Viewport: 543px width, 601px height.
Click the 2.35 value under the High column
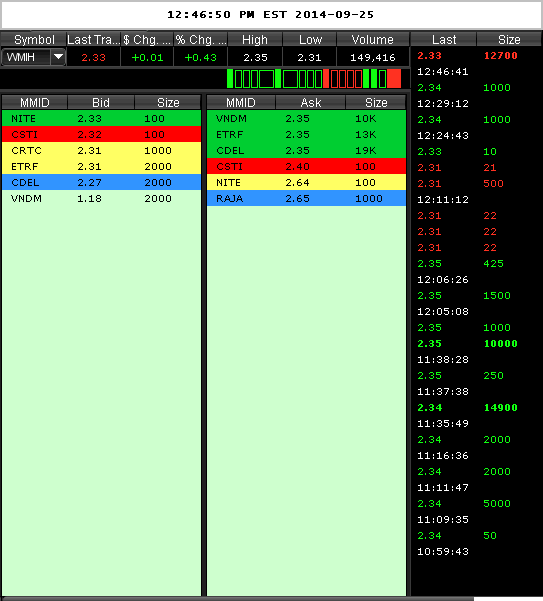[x=255, y=57]
